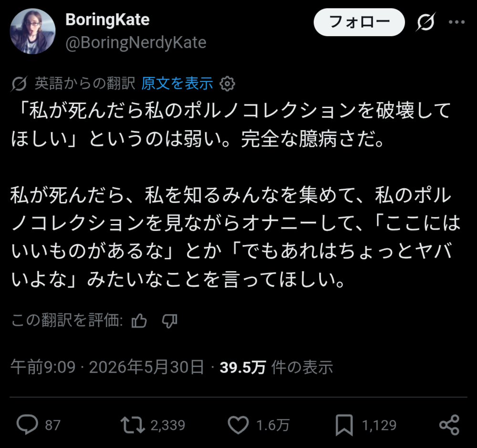The height and width of the screenshot is (448, 477).
Task: Like the post with the heart icon
Action: click(238, 425)
